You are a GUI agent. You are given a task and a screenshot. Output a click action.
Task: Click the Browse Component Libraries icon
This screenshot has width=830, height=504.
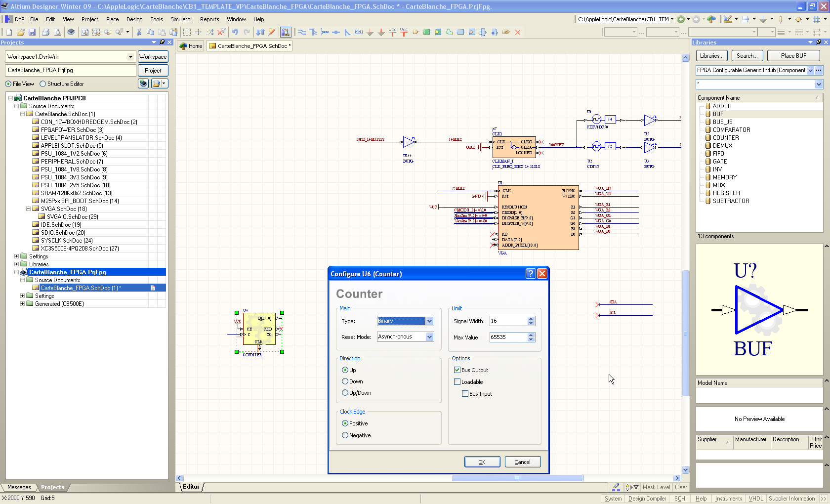pyautogui.click(x=286, y=32)
